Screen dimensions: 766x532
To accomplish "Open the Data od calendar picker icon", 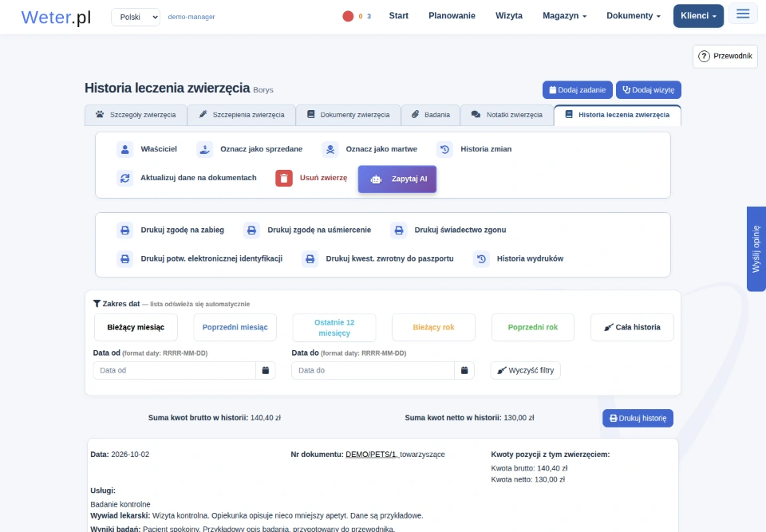I will tap(266, 370).
